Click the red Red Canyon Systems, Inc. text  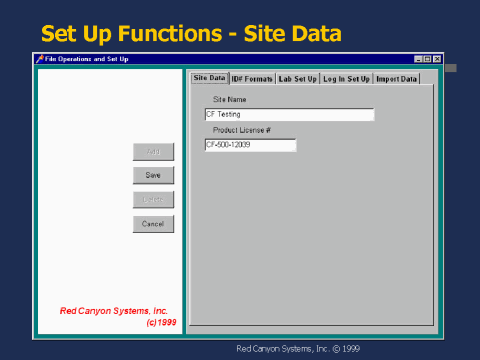tap(114, 311)
